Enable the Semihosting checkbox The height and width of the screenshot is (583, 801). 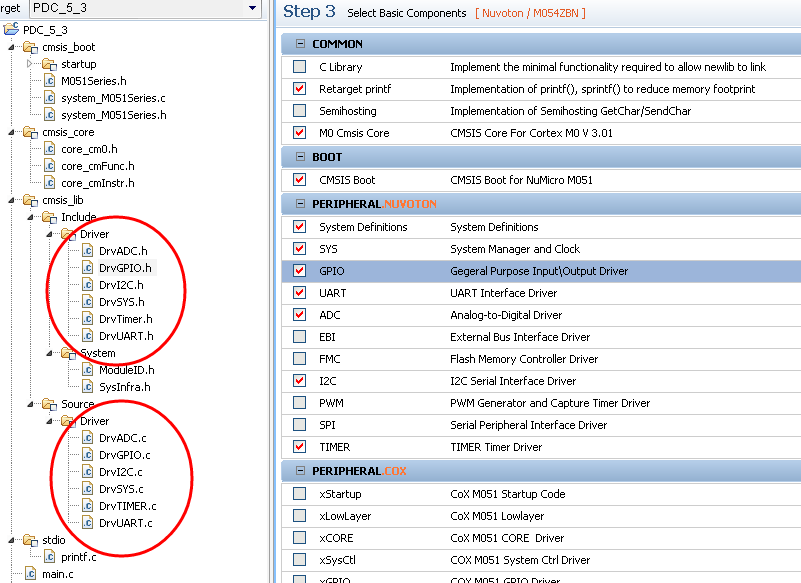click(x=300, y=111)
